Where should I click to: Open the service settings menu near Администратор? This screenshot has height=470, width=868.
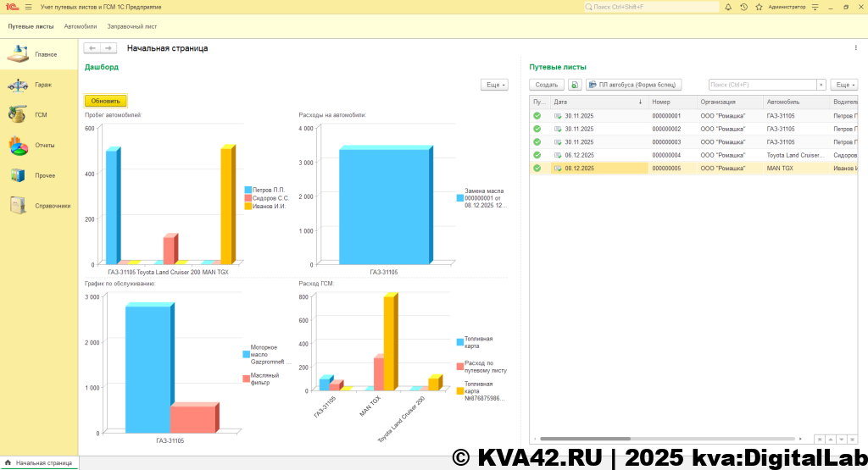click(815, 7)
